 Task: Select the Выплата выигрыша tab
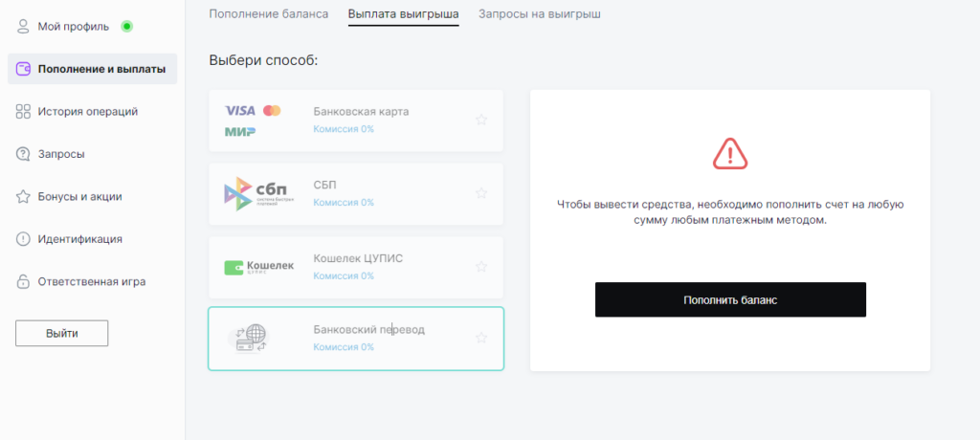pyautogui.click(x=404, y=13)
